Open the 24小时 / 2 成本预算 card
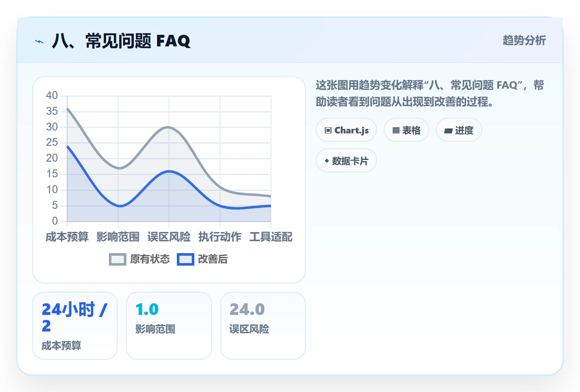This screenshot has height=392, width=580. coord(75,326)
